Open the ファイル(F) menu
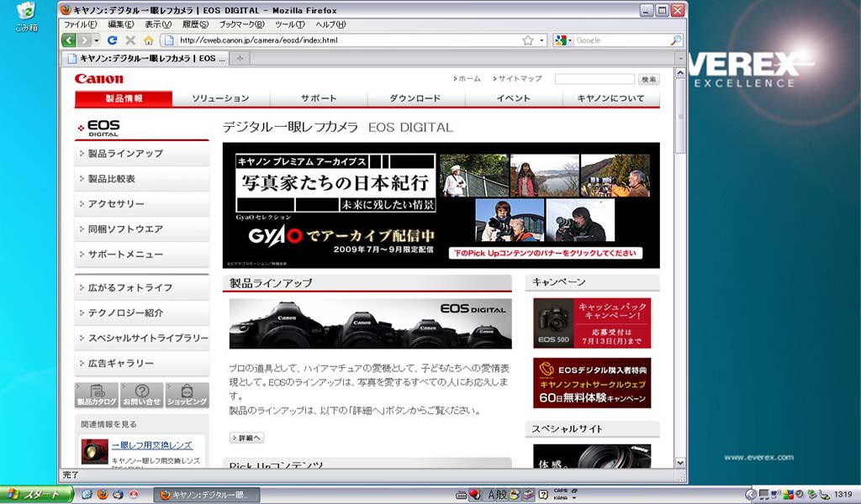 [80, 24]
